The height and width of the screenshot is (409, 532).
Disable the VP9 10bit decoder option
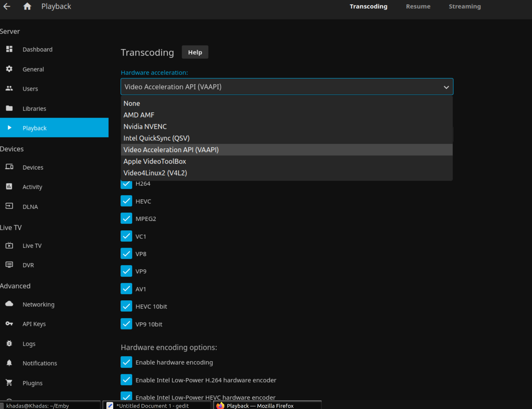tap(126, 324)
